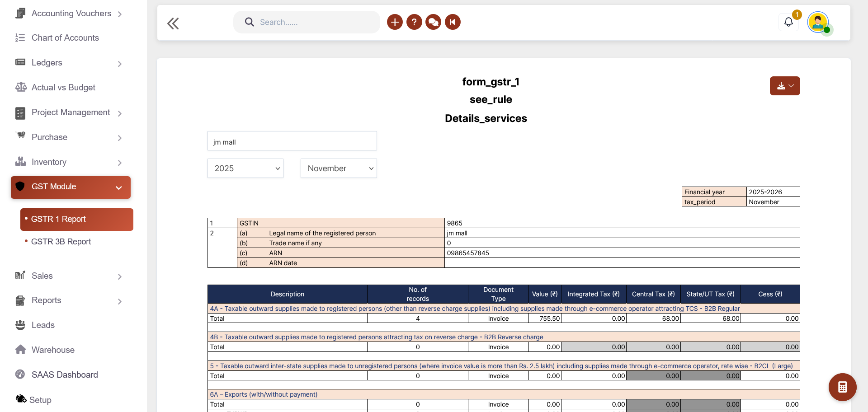Open the 2025 year dropdown
868x412 pixels.
pos(245,169)
